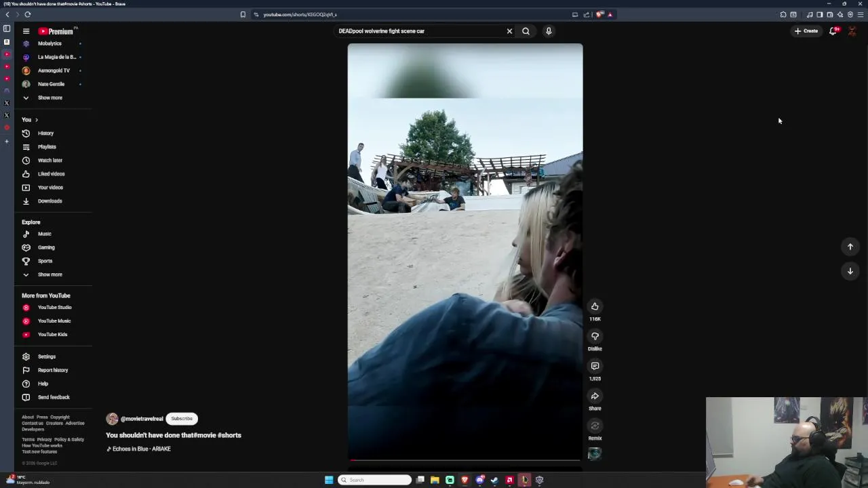Open account avatar menu
The image size is (868, 488).
(x=852, y=30)
